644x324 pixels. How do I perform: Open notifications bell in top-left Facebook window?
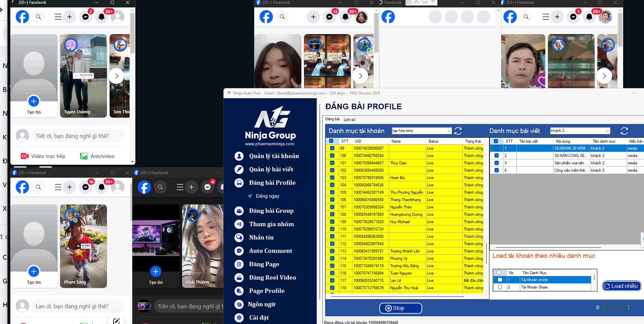pos(101,17)
